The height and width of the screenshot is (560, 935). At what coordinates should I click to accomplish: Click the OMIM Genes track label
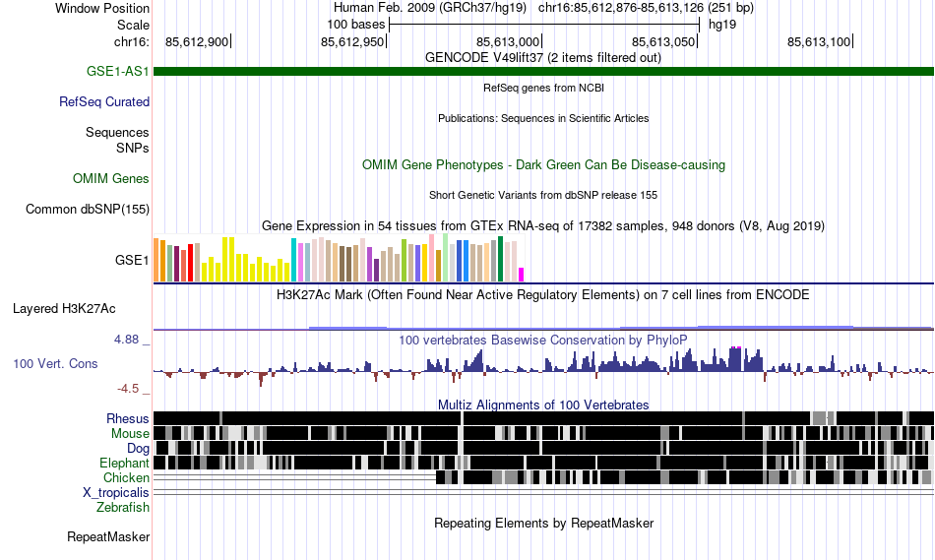point(111,178)
